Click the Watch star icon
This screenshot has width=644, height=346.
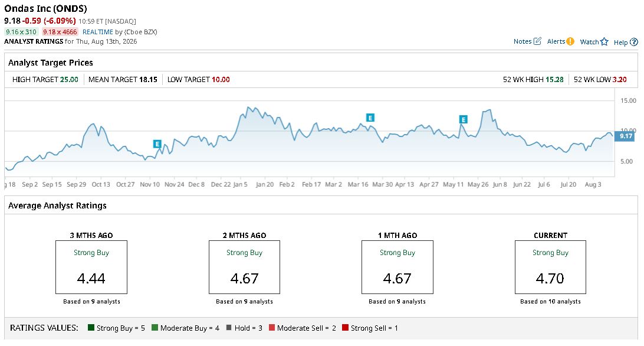point(604,41)
